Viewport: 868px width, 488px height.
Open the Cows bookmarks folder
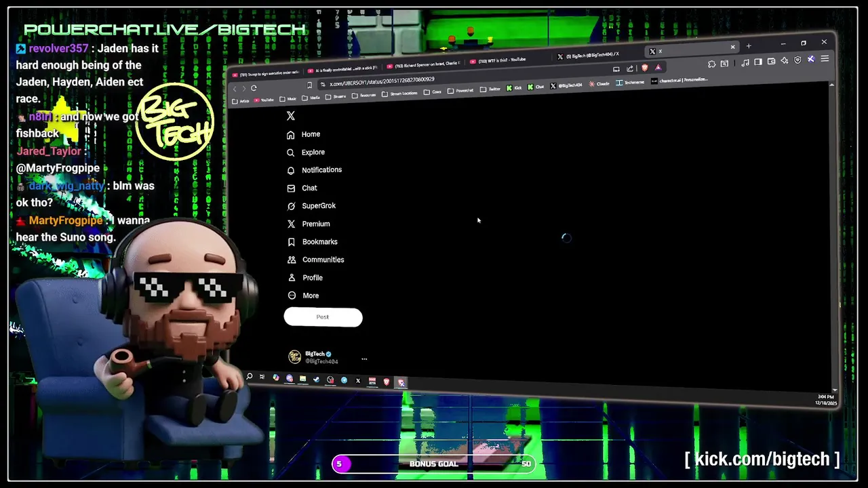tap(432, 92)
